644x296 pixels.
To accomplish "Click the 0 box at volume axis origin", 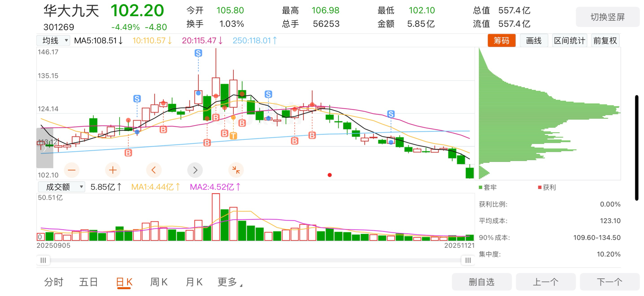I will (x=40, y=237).
